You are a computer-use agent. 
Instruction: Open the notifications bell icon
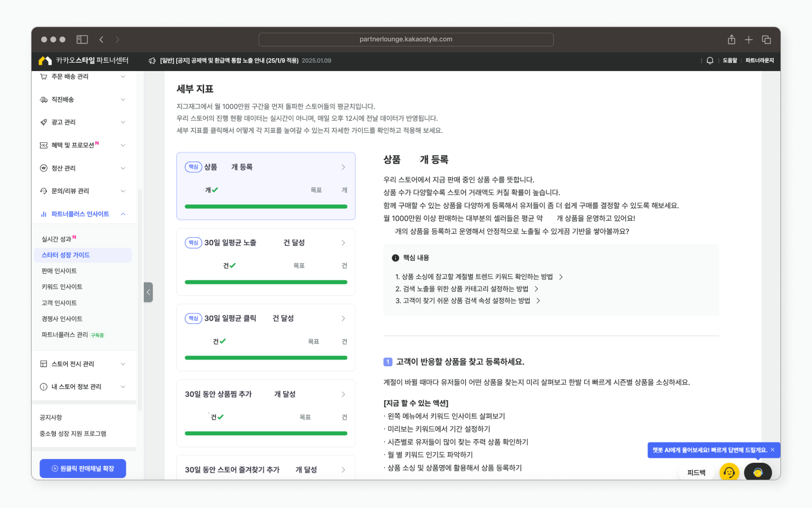point(710,60)
